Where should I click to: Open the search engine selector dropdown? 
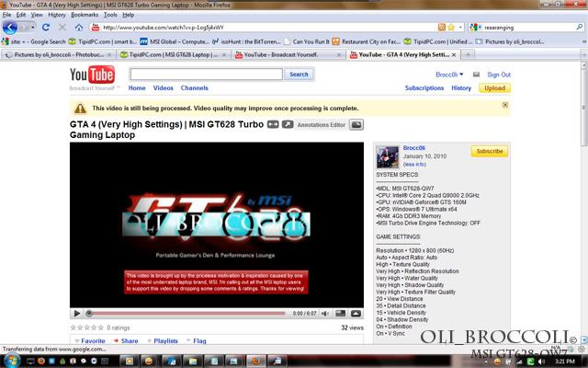click(x=476, y=27)
